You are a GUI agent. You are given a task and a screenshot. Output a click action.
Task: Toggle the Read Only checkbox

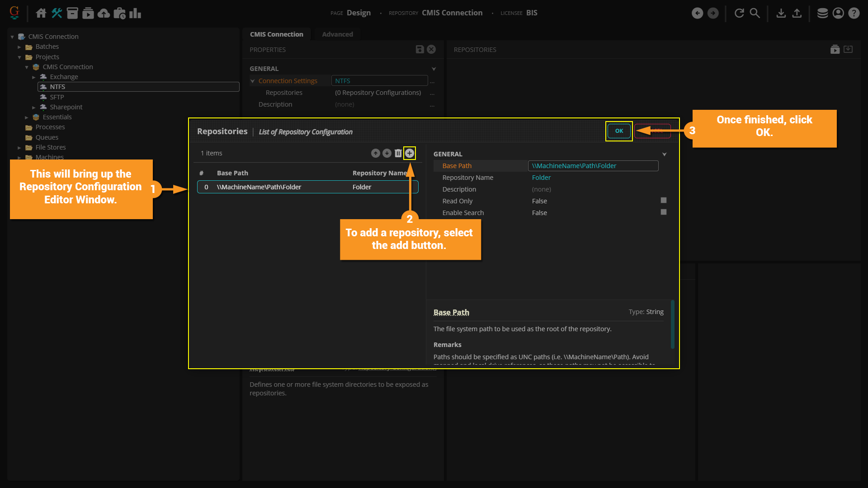(663, 200)
